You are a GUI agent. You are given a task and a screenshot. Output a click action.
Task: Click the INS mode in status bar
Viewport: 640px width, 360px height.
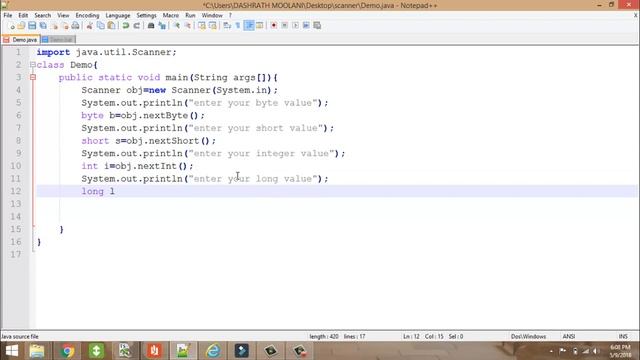point(623,336)
